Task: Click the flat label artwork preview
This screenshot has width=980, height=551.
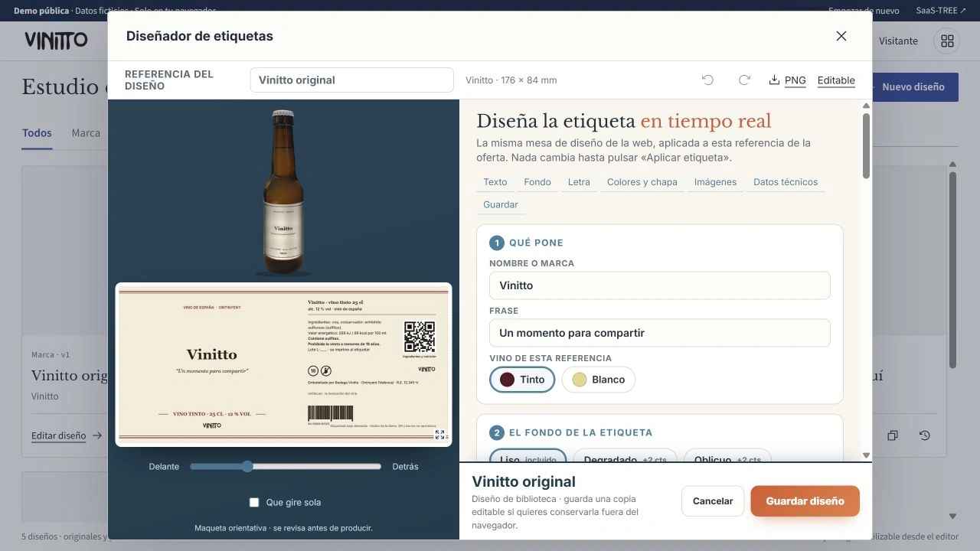Action: [x=283, y=364]
